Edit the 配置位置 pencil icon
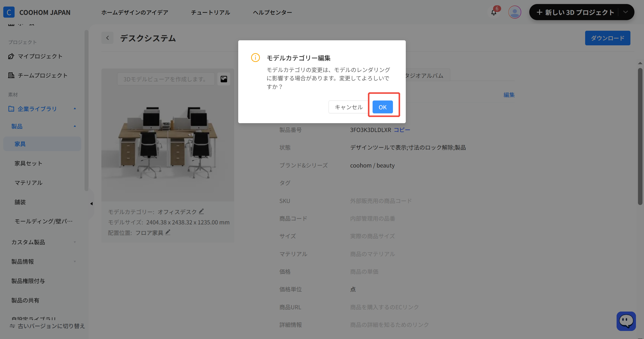This screenshot has width=644, height=339. point(168,232)
